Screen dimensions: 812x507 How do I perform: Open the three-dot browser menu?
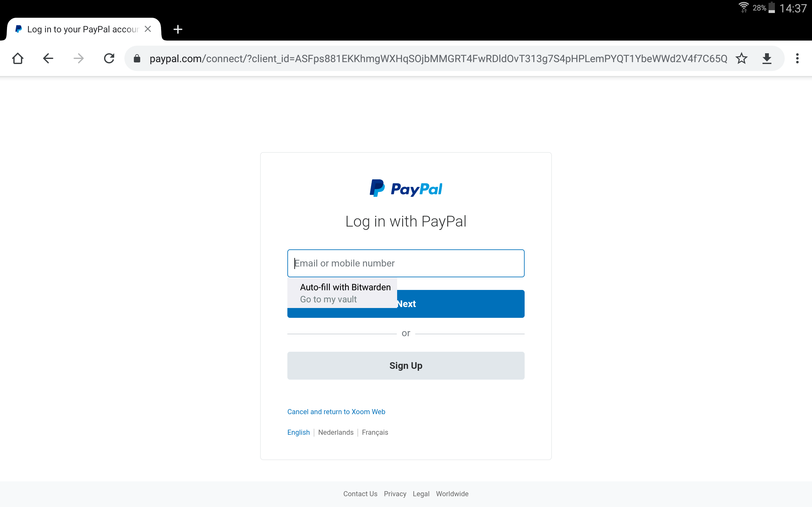797,58
